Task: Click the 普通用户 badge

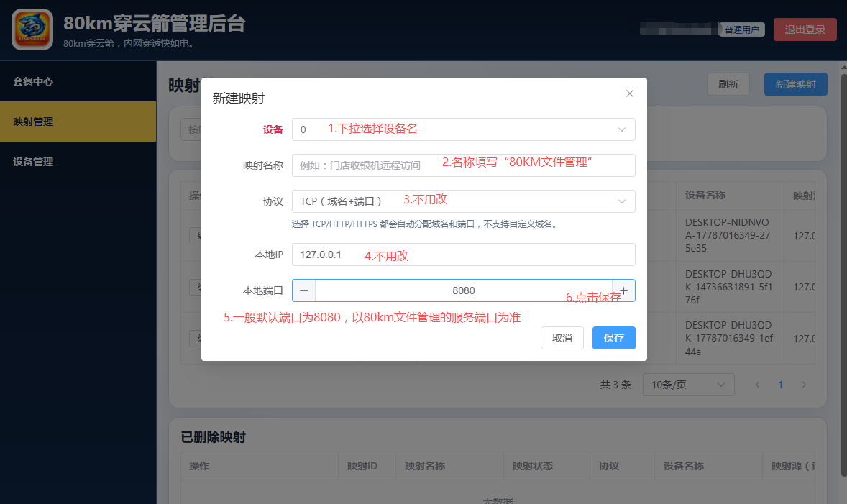Action: pos(742,29)
